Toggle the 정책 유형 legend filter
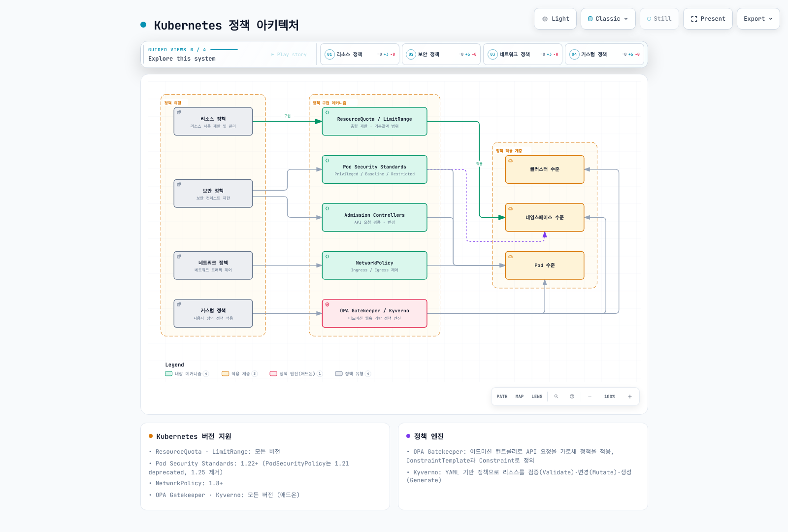Image resolution: width=788 pixels, height=532 pixels. coord(353,374)
